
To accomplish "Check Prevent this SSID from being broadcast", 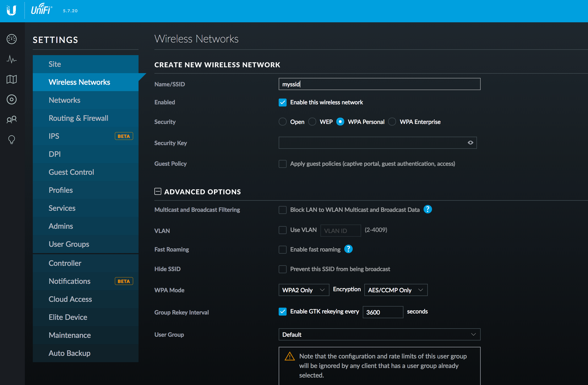I will pos(283,269).
